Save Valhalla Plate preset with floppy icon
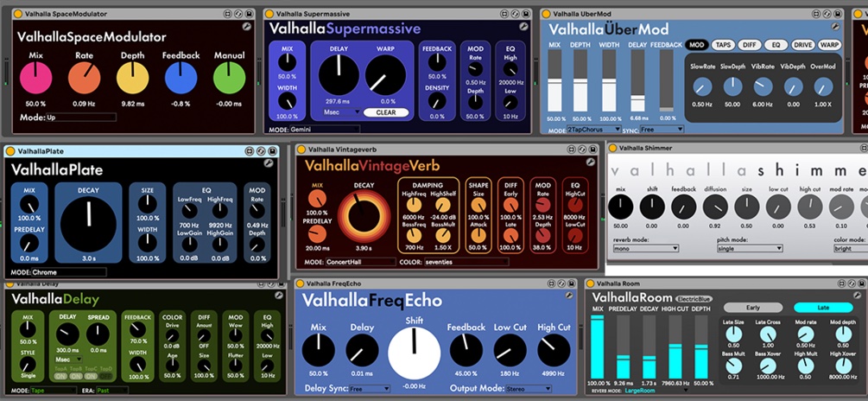The width and height of the screenshot is (868, 401). tap(271, 150)
